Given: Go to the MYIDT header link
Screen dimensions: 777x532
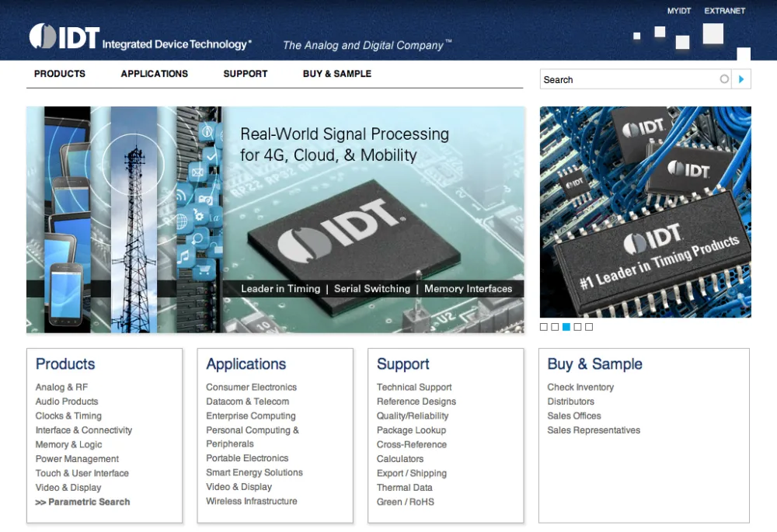Looking at the screenshot, I should pos(678,11).
